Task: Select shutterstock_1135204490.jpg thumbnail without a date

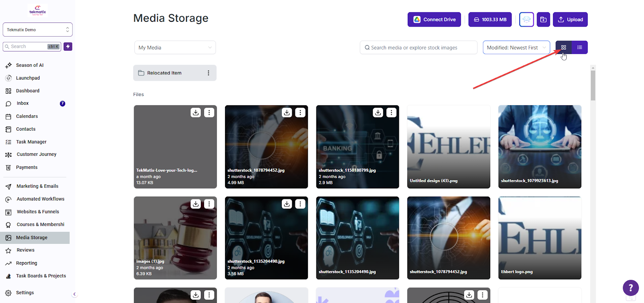Action: coord(357,238)
